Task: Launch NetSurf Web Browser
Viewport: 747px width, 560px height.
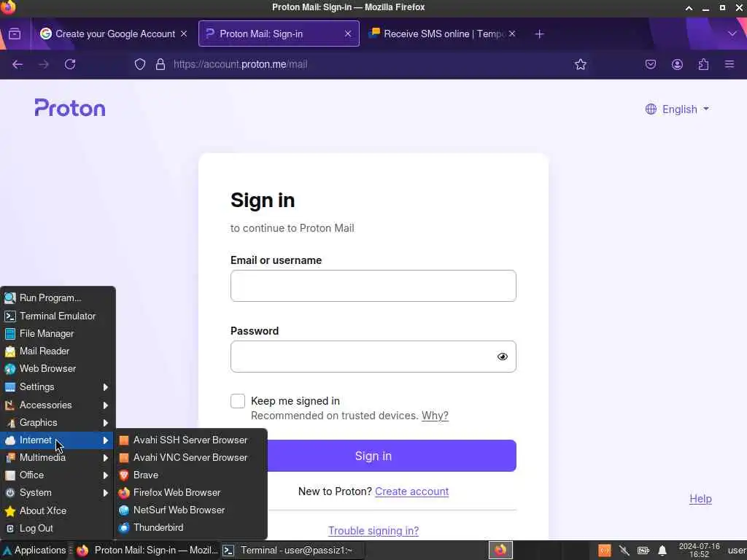Action: [190, 510]
